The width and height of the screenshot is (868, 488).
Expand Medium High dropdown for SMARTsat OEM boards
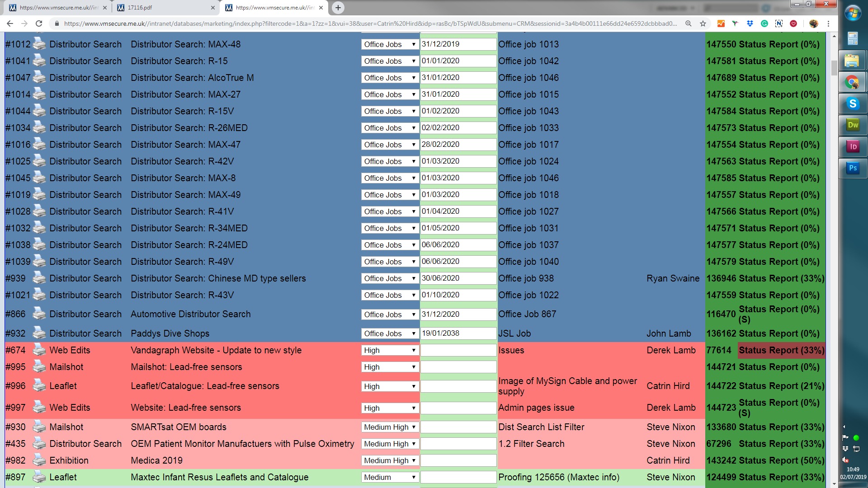click(390, 427)
